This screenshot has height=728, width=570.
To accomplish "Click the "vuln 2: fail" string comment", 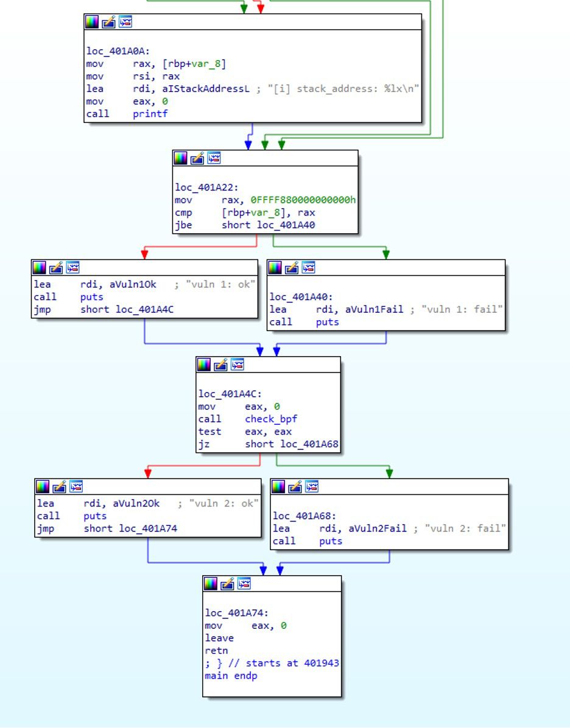I will pyautogui.click(x=465, y=529).
